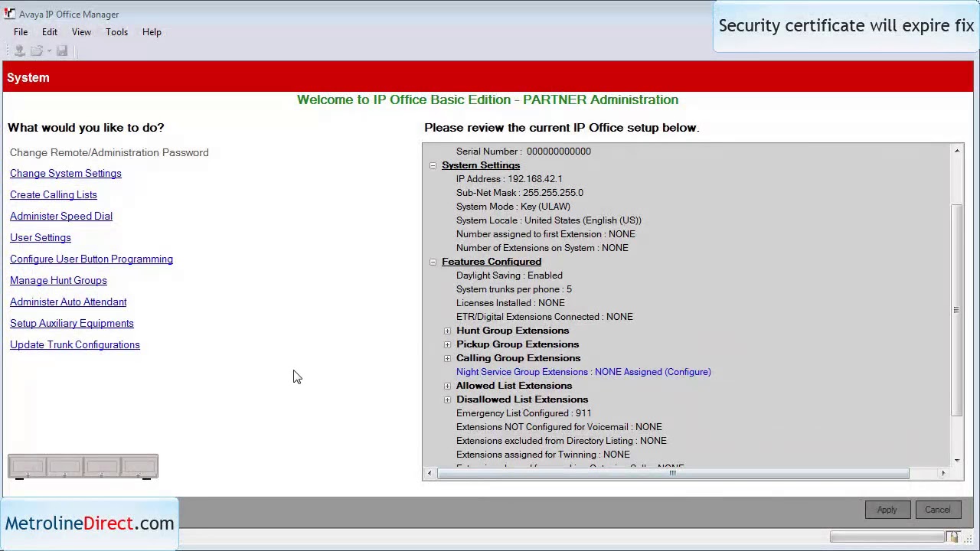This screenshot has width=980, height=551.
Task: Open the File menu
Action: 21,32
